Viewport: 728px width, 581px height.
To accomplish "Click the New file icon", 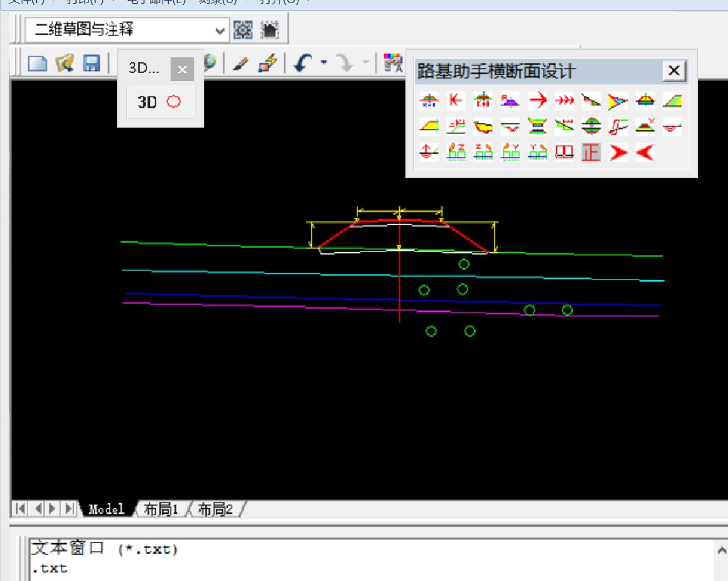I will 37,63.
